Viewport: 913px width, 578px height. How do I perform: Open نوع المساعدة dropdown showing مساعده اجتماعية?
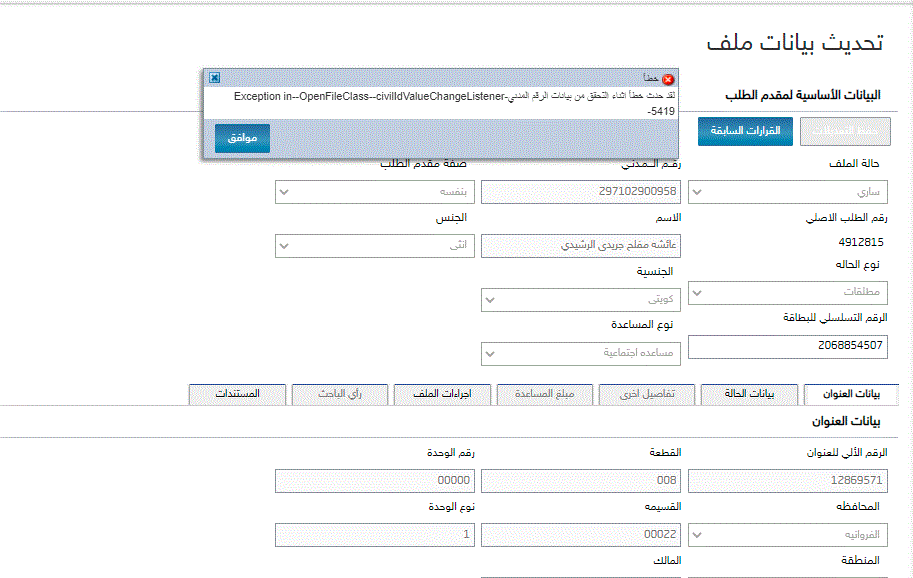click(x=581, y=353)
